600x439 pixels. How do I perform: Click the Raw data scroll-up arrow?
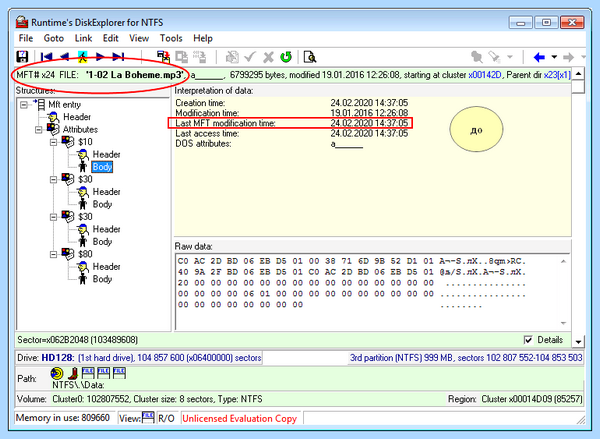563,261
